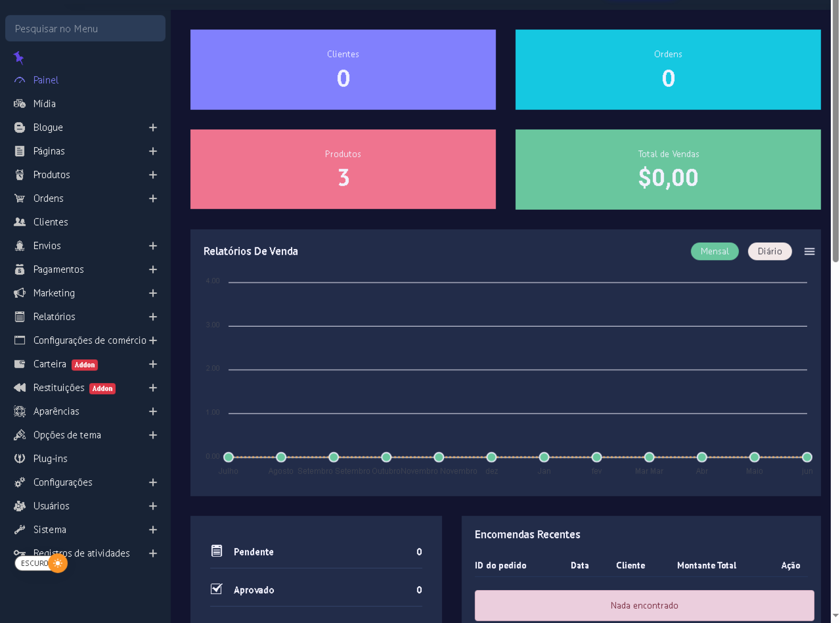Open the sales chart hamburger menu
Viewport: 840px width, 623px height.
pos(809,251)
